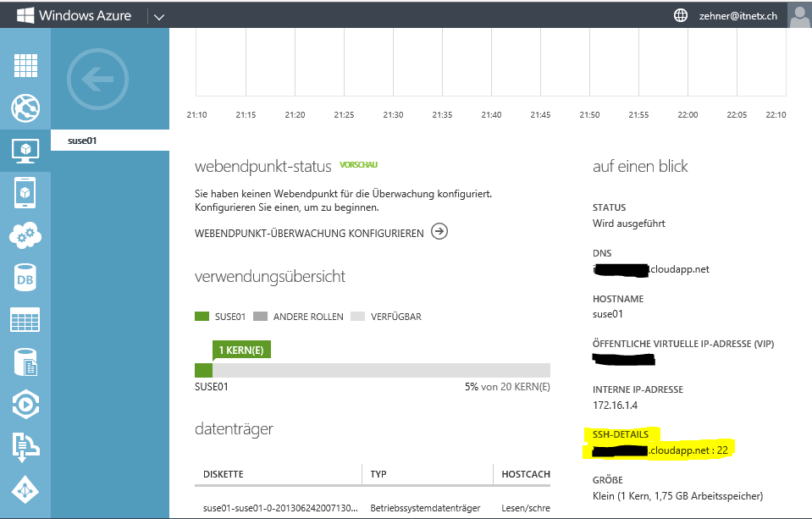Select Virtual Machines monitor icon
This screenshot has width=812, height=519.
click(25, 151)
